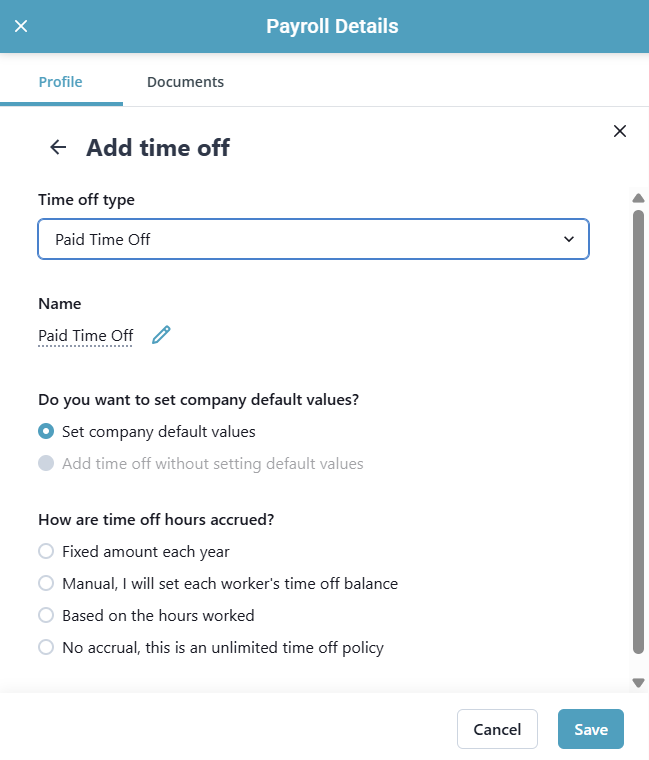This screenshot has height=760, width=649.
Task: Open the Profile tab
Action: click(60, 82)
